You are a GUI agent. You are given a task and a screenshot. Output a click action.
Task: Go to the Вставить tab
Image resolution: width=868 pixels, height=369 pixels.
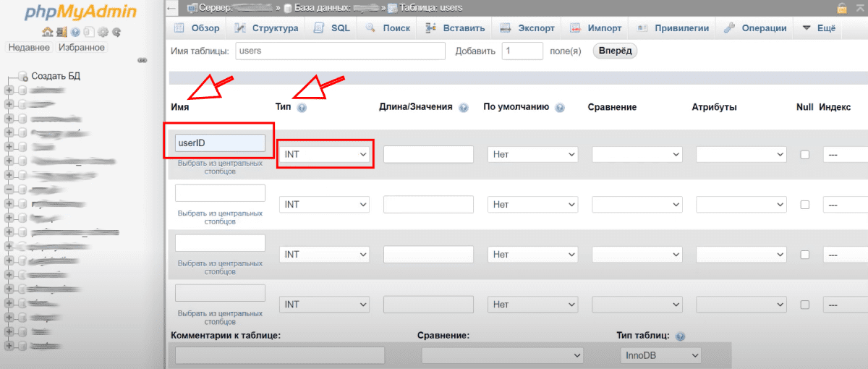(454, 28)
